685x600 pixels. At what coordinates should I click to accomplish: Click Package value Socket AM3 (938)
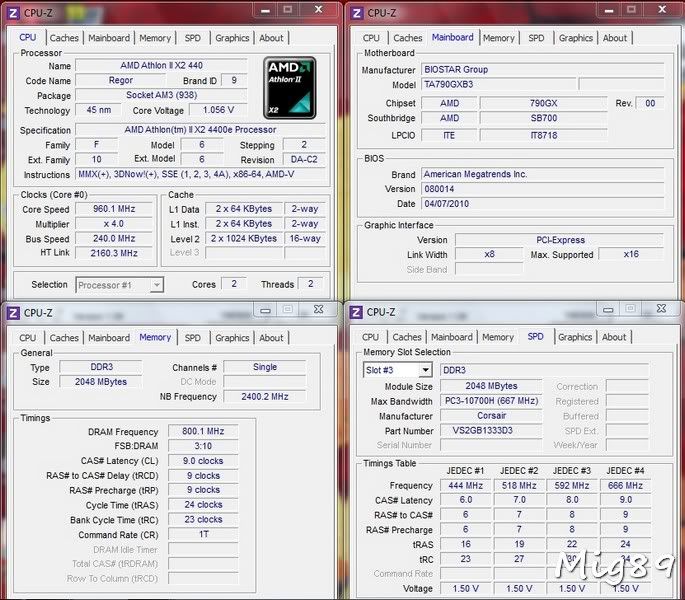click(162, 95)
